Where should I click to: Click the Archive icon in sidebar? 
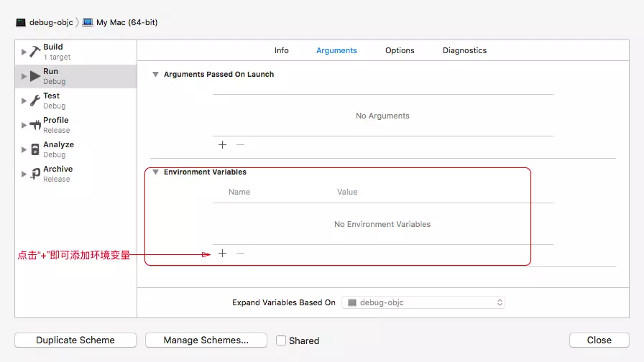(35, 174)
